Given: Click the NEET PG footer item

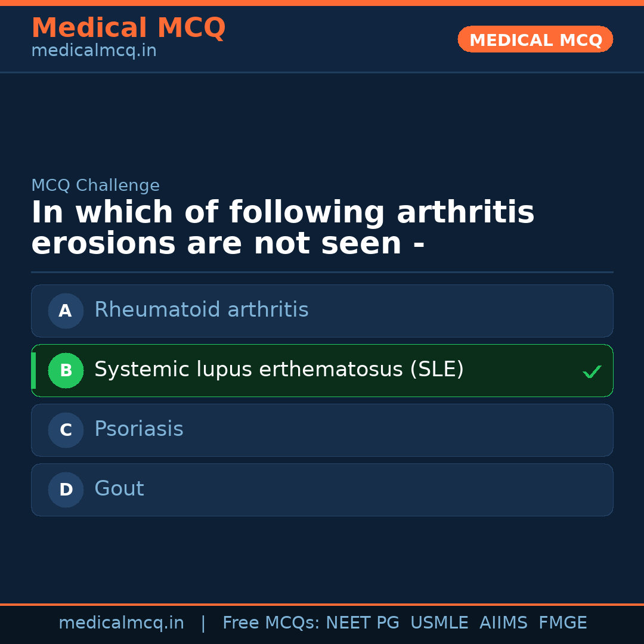Looking at the screenshot, I should [363, 623].
